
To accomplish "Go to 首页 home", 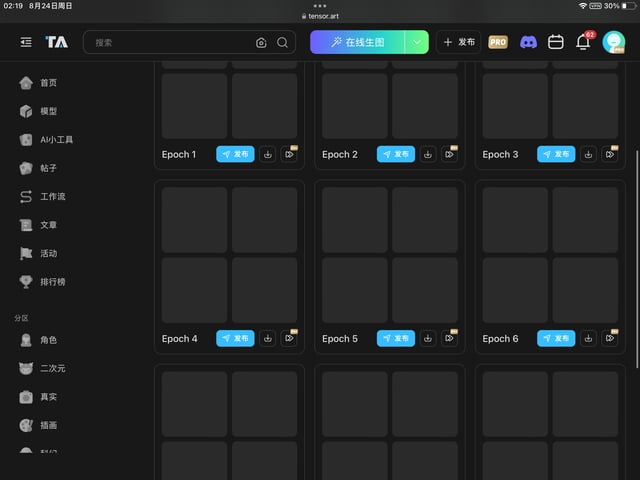I will click(x=39, y=83).
